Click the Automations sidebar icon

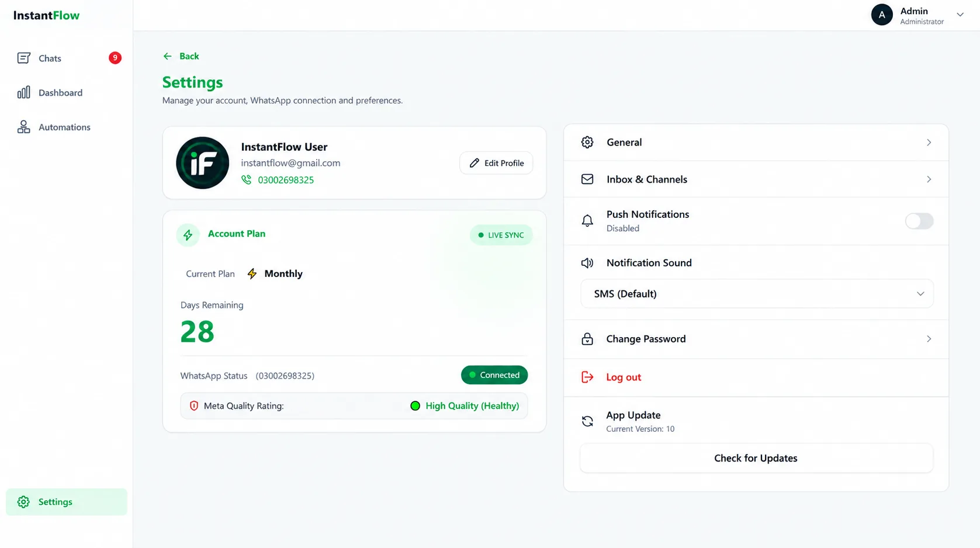point(24,127)
